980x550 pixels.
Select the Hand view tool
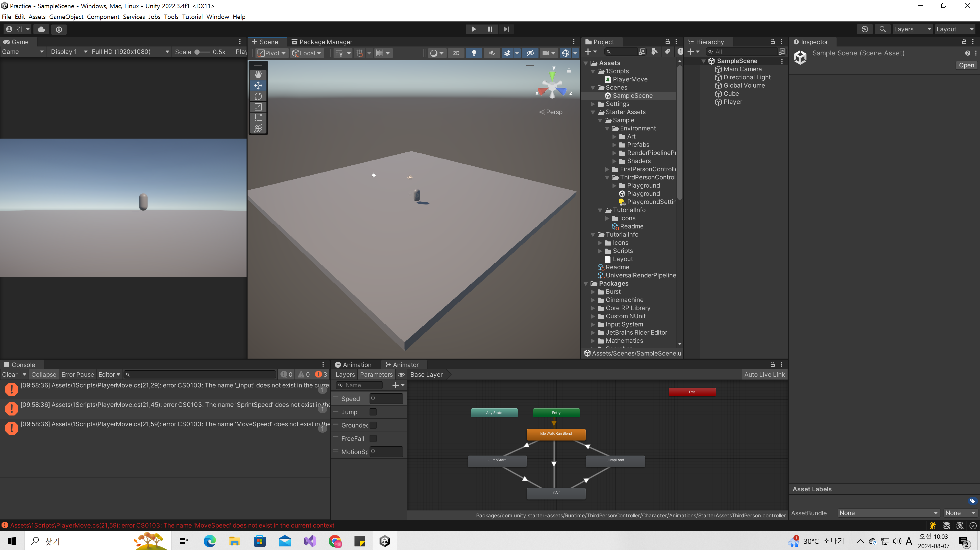[x=258, y=75]
